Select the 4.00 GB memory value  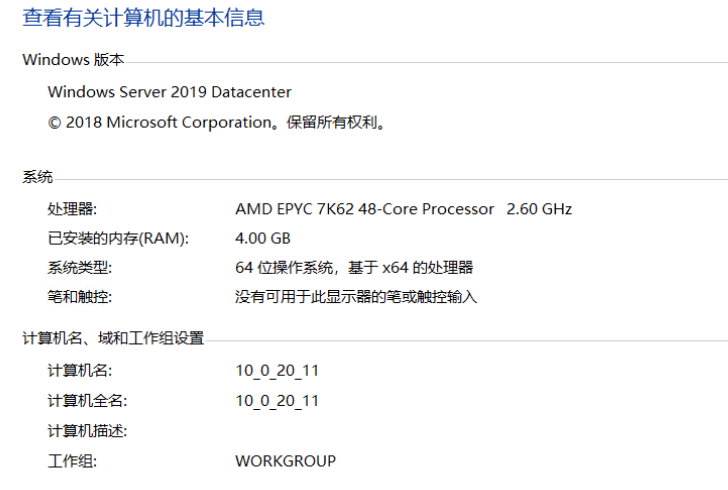point(262,239)
